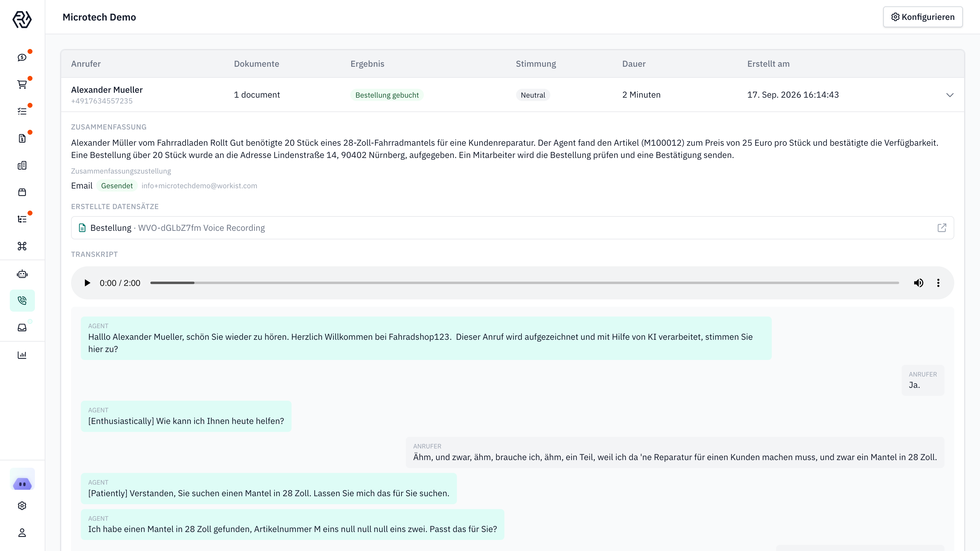Click the Stimmung column header

(x=536, y=64)
